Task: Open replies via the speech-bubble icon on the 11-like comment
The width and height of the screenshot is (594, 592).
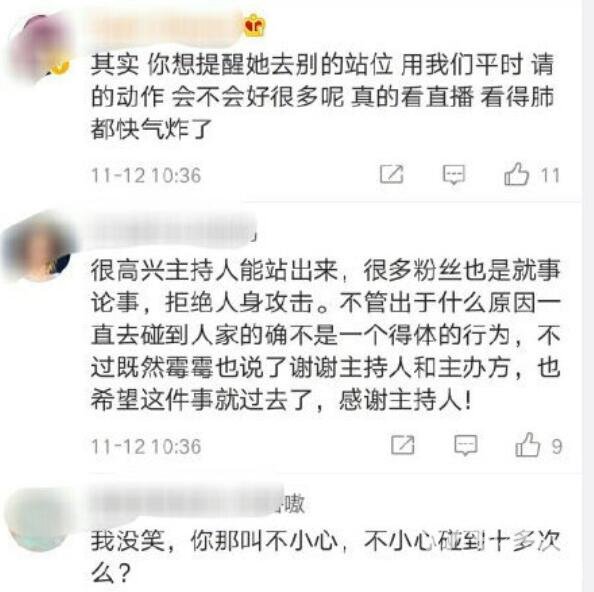Action: pos(453,175)
